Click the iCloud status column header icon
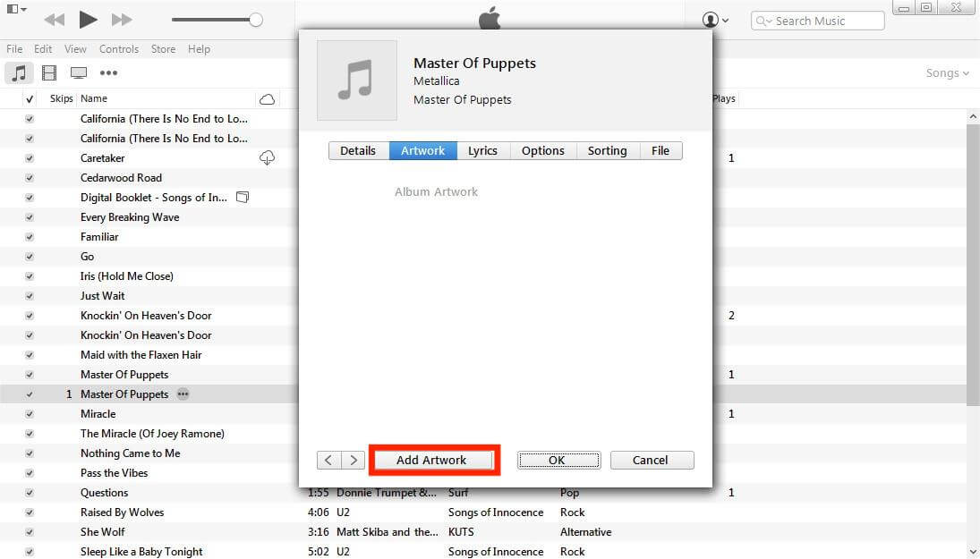 click(x=267, y=98)
